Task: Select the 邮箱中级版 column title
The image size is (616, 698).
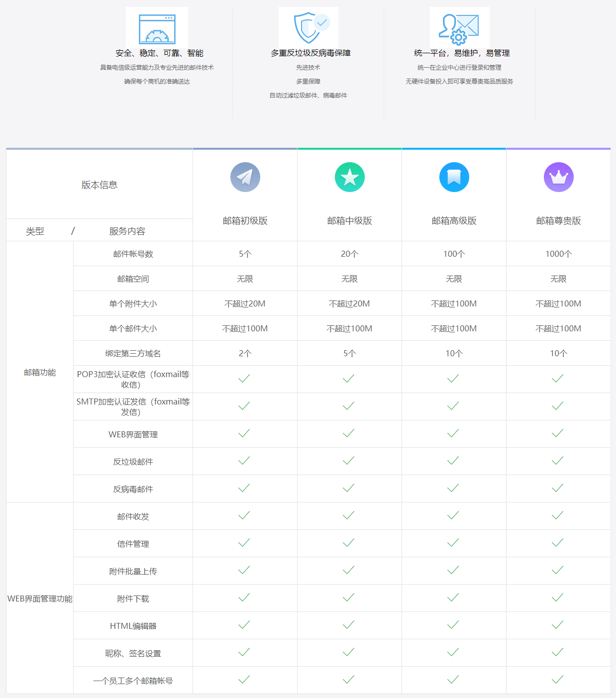Action: tap(350, 221)
